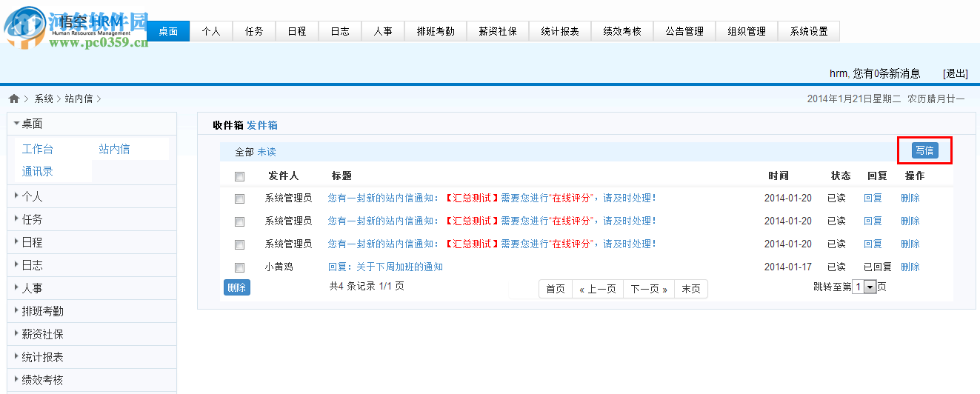Open the 排班考勤 top navigation tab
This screenshot has width=980, height=394.
tap(436, 31)
